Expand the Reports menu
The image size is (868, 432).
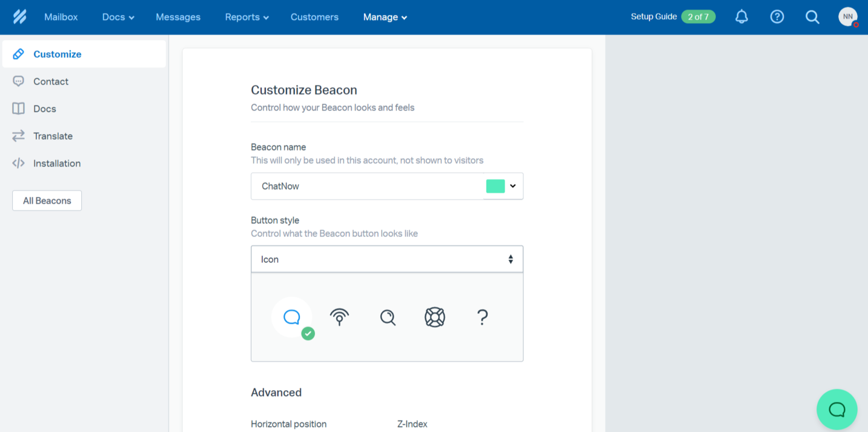pyautogui.click(x=247, y=17)
